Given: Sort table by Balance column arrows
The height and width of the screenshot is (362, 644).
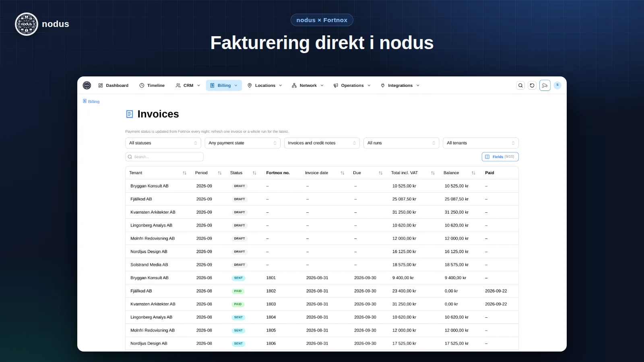Looking at the screenshot, I should click(x=473, y=173).
